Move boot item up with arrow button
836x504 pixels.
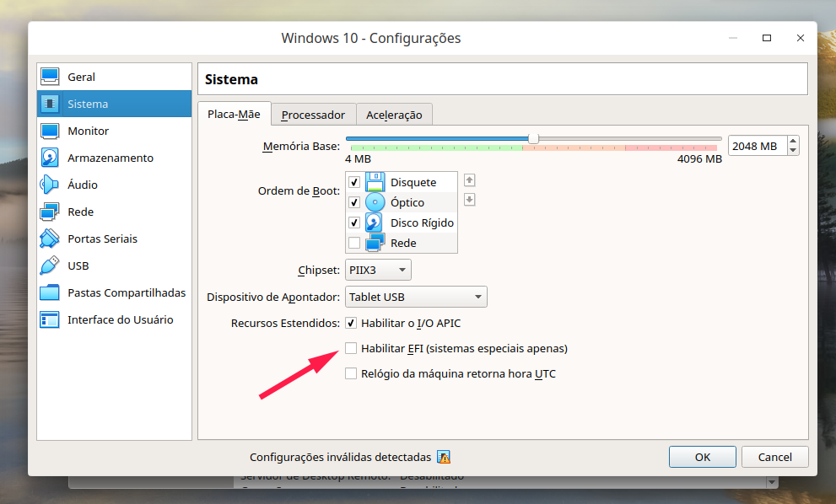(469, 180)
